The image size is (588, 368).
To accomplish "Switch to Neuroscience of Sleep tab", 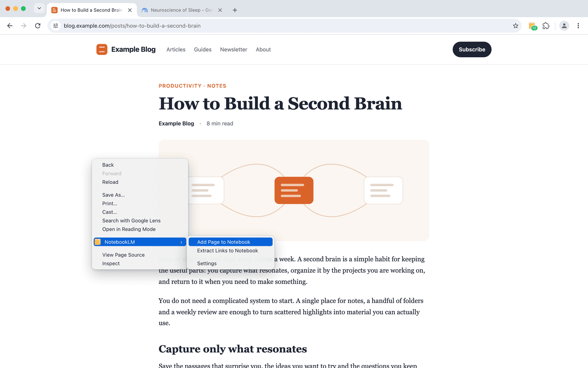I will [x=182, y=10].
